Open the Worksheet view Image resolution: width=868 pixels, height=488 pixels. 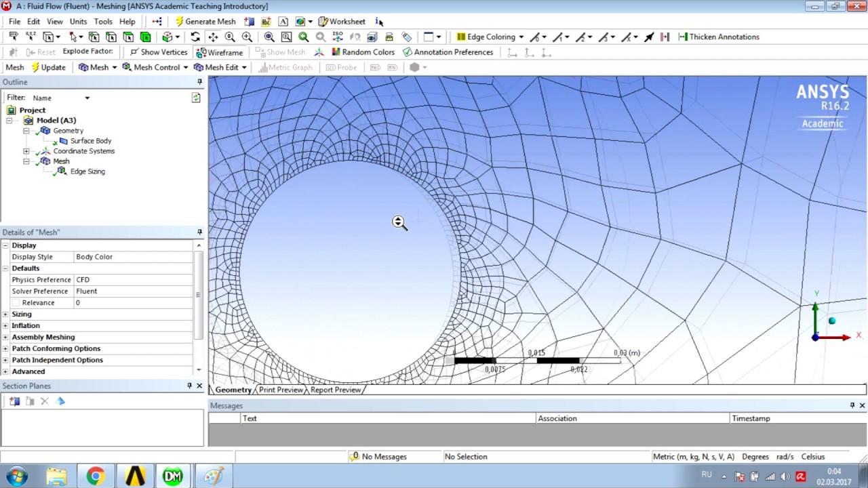tap(342, 21)
